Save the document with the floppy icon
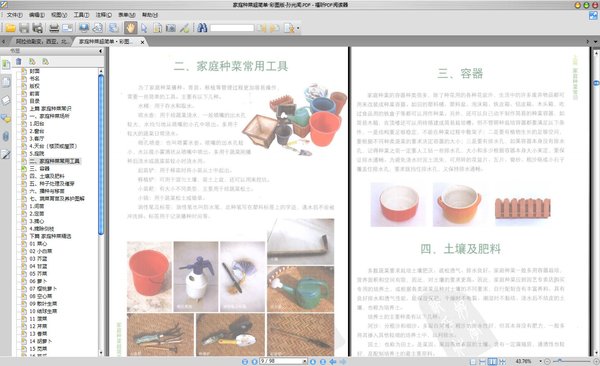600x366 pixels. point(24,28)
